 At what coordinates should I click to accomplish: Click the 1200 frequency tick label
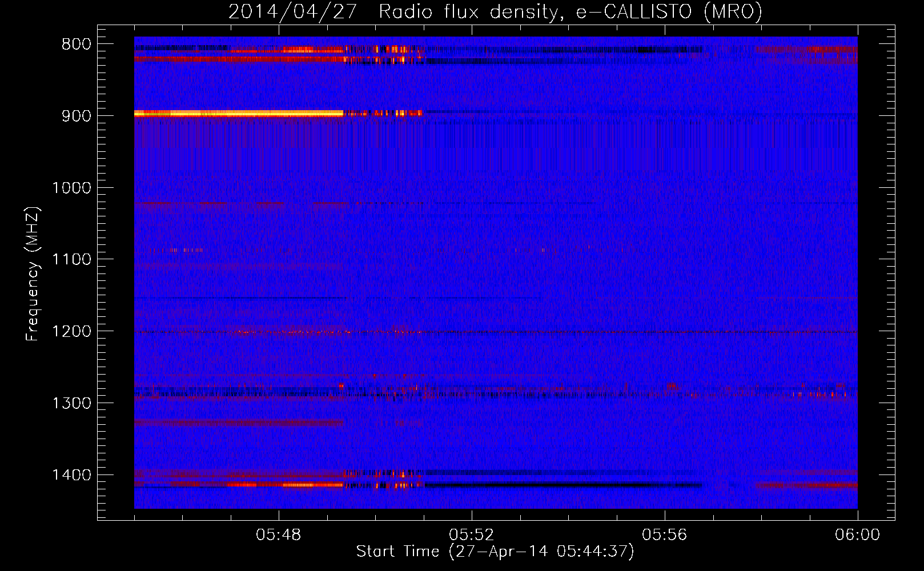point(71,332)
